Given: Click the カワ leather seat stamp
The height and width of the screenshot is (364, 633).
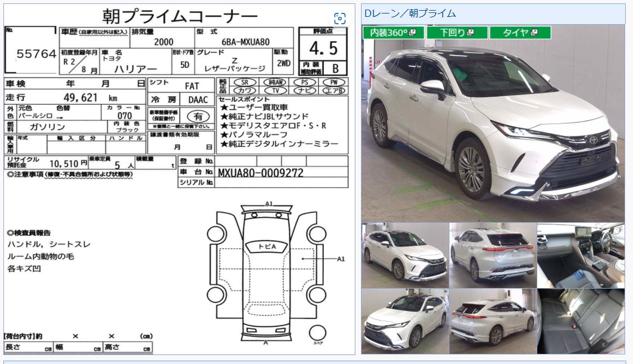Looking at the screenshot, I should [245, 89].
